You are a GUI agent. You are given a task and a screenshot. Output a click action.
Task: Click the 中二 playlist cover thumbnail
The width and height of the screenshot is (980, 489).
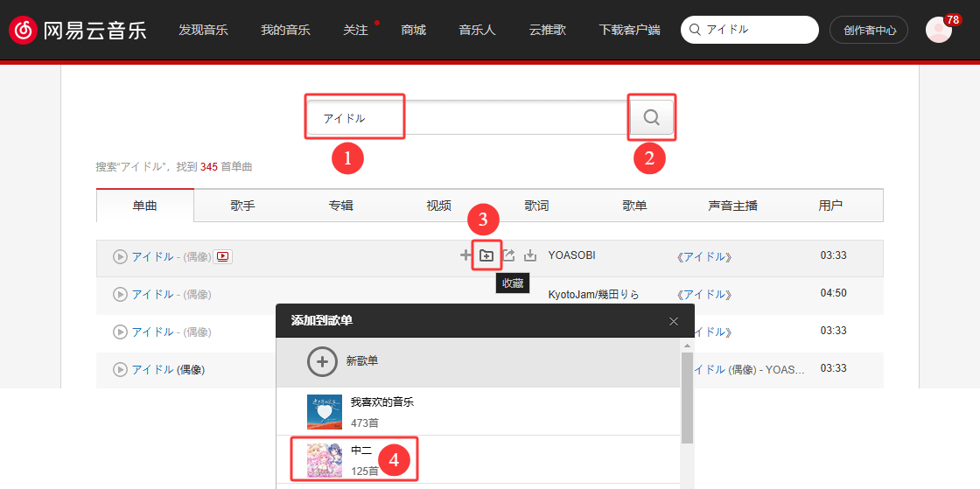click(x=325, y=460)
